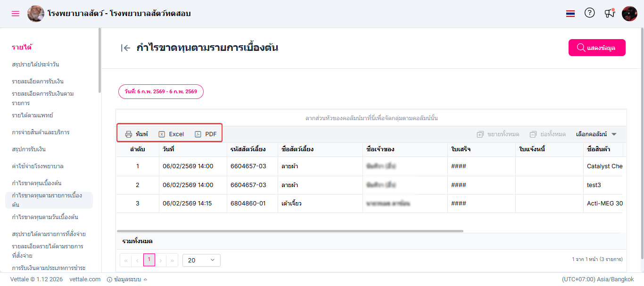Screen dimensions: 644x286
Task: Open สรุปรายได้ประจำวัน in the sidebar
Action: (x=35, y=65)
